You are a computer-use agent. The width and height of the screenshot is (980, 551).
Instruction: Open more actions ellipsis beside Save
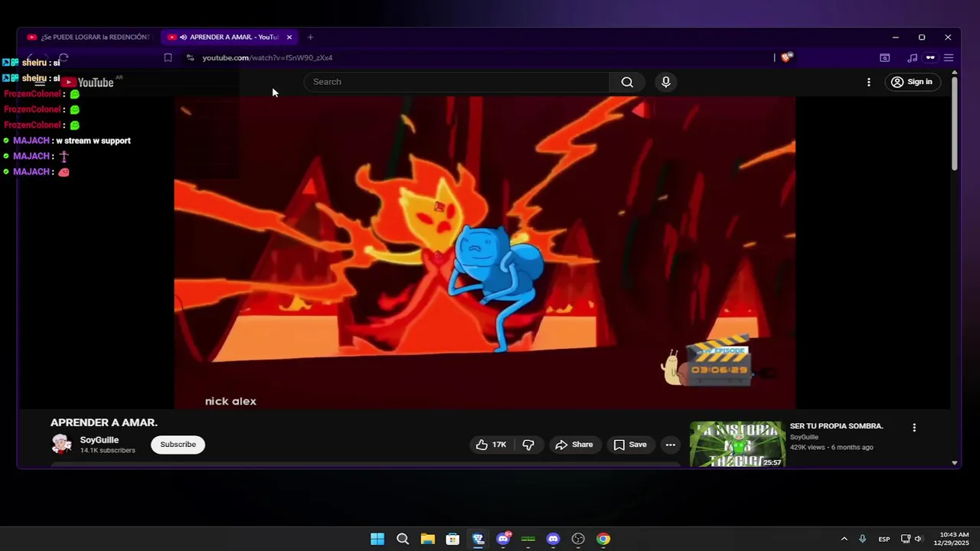671,445
